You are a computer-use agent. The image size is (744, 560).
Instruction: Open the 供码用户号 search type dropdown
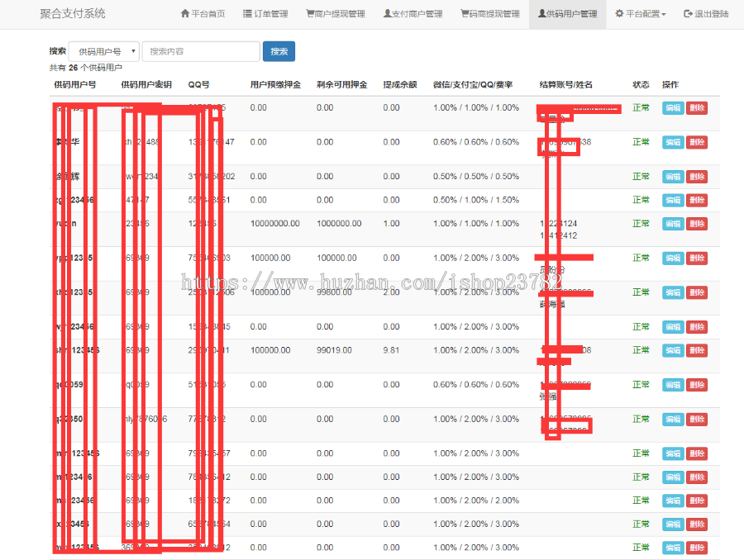pos(104,51)
